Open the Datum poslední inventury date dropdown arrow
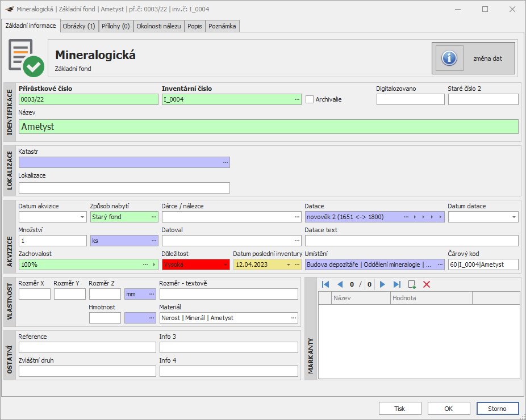Screen dimensions: 526x420 coord(289,264)
